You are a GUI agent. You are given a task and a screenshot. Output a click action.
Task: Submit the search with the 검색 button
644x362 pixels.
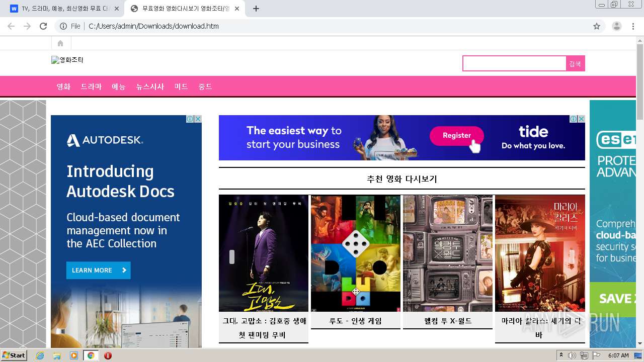click(575, 63)
